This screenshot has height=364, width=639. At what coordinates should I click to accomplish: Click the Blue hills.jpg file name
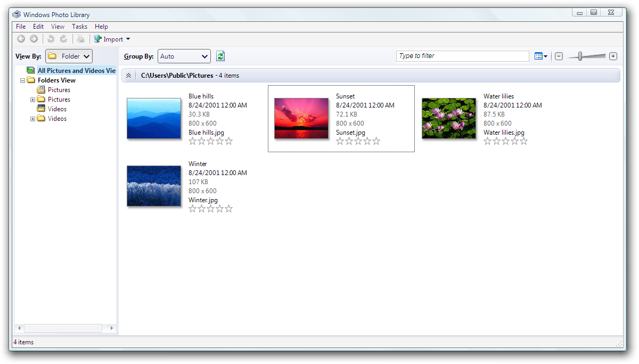tap(207, 133)
